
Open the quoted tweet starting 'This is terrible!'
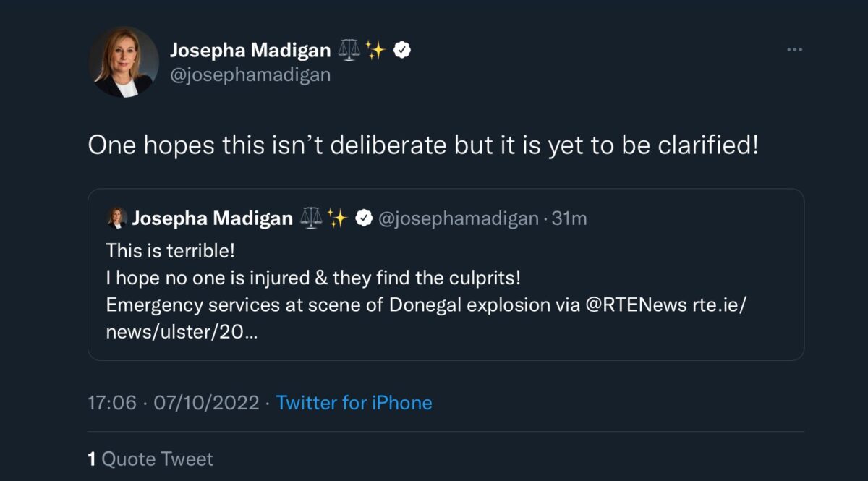pos(446,275)
